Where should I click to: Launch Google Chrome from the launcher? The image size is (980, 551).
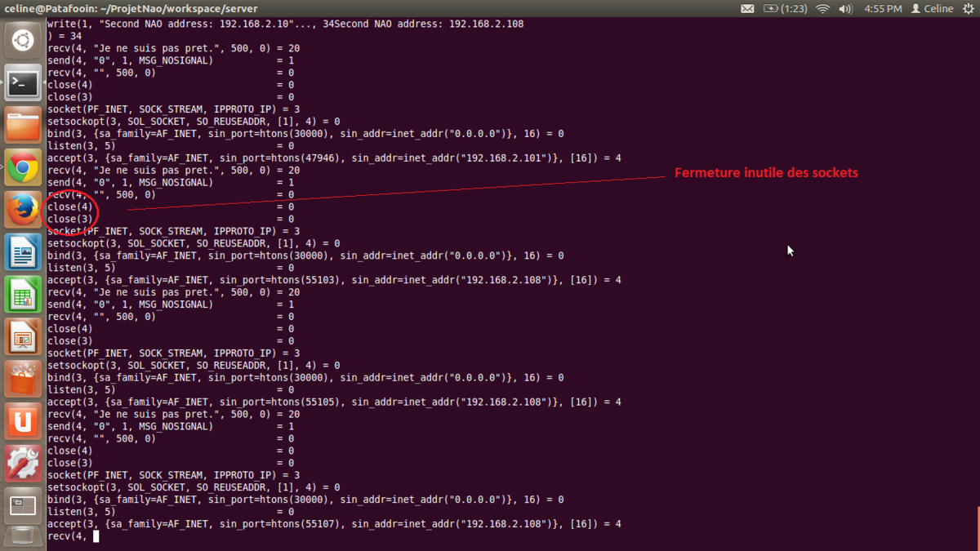point(23,167)
